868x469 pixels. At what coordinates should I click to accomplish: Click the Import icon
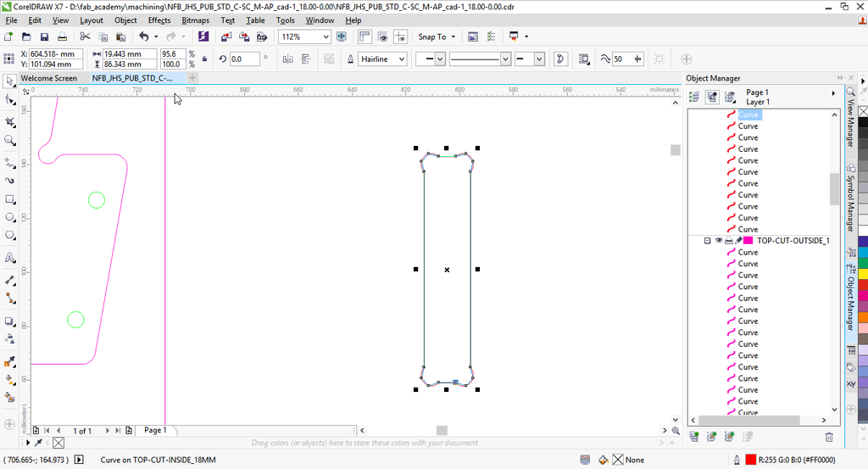point(225,36)
